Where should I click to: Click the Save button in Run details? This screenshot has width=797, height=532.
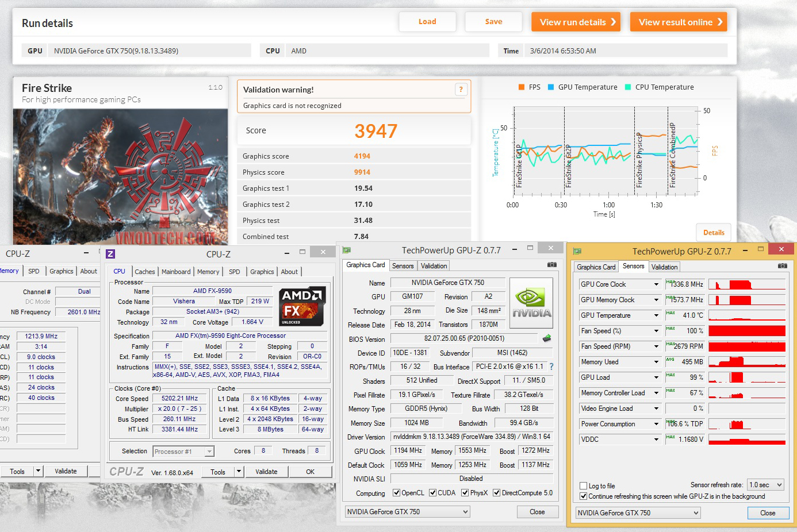pyautogui.click(x=493, y=22)
